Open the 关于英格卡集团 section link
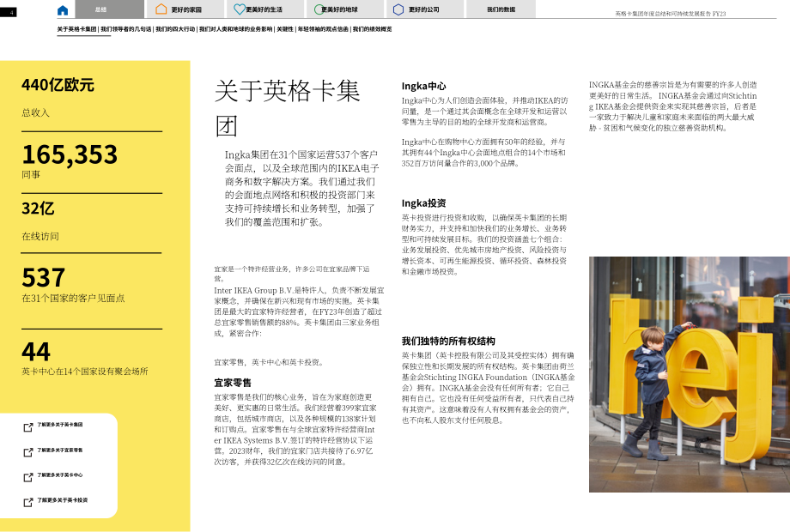The image size is (790, 532). (x=76, y=29)
